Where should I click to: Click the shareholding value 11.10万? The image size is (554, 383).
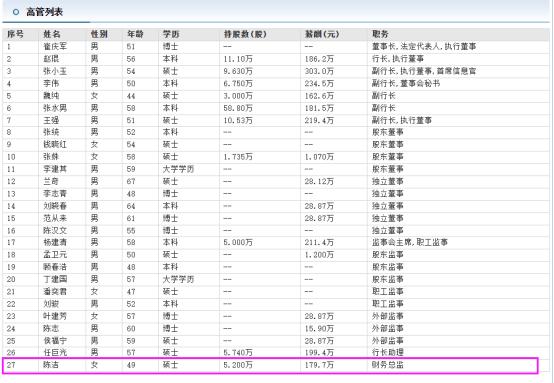(x=238, y=59)
